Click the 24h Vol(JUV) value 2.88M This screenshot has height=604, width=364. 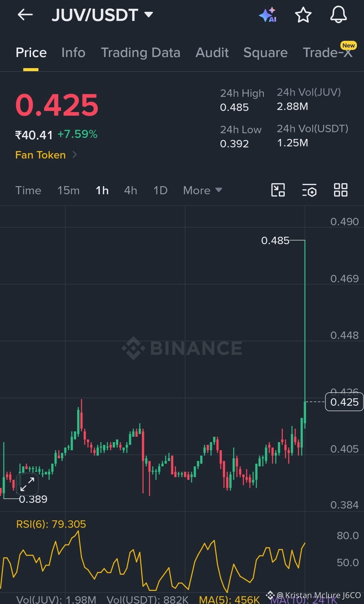[x=292, y=106]
